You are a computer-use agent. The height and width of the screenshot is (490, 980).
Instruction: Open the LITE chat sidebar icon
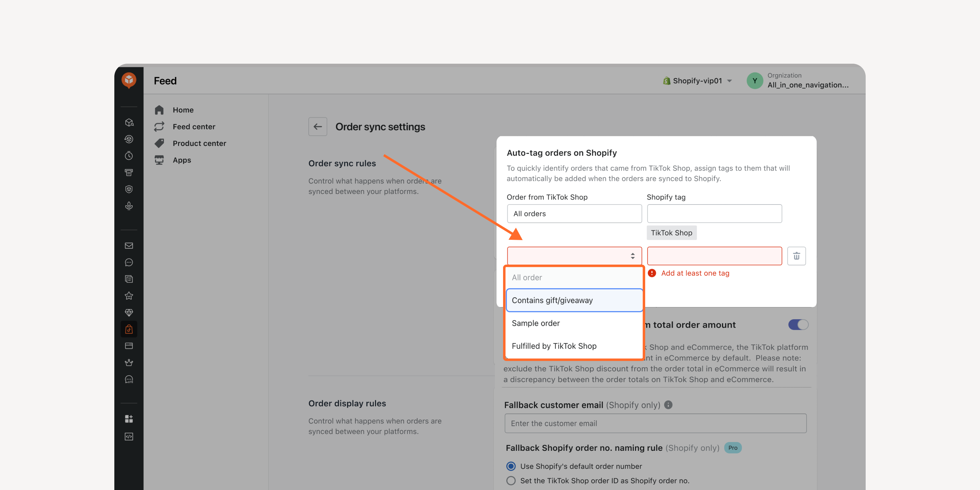coord(129,380)
